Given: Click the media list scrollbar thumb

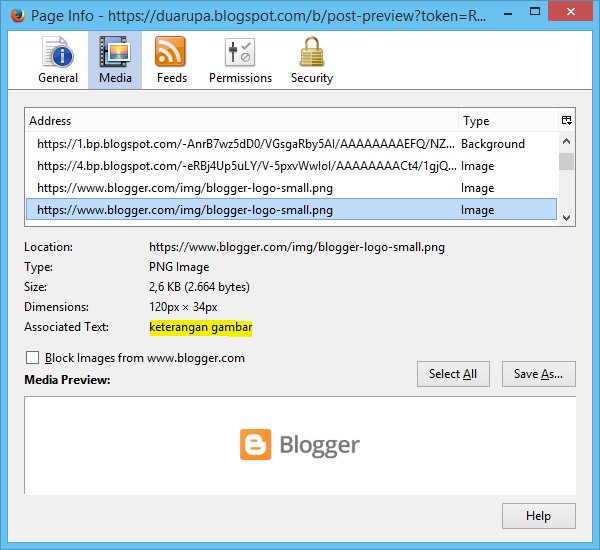Looking at the screenshot, I should pyautogui.click(x=566, y=161).
